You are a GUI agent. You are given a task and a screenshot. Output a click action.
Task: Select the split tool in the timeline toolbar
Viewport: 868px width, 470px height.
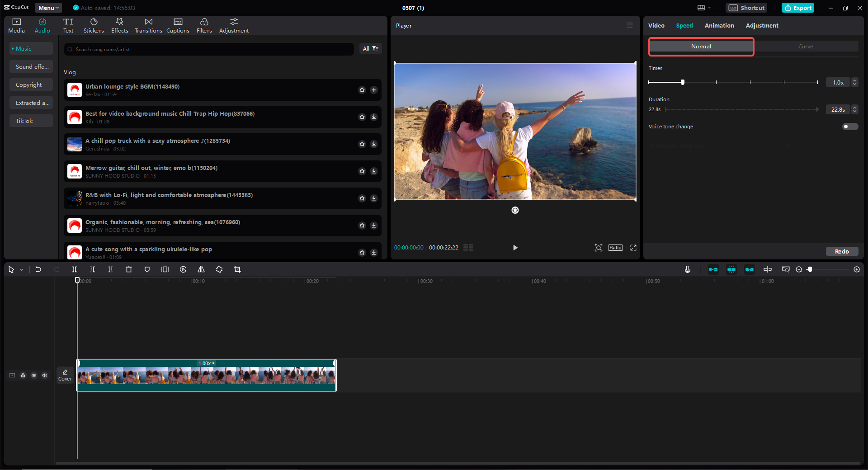click(x=75, y=269)
